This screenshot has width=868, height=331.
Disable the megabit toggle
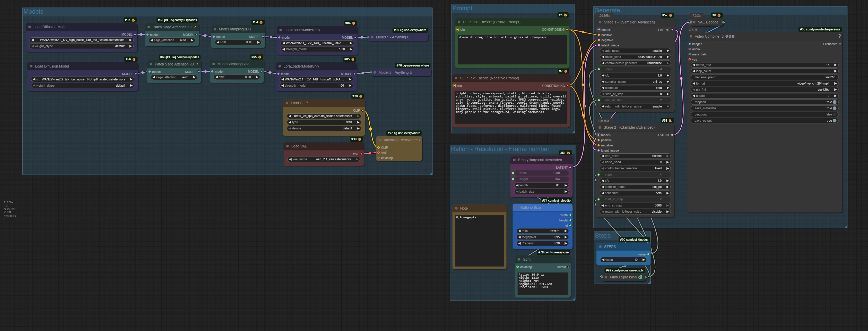pyautogui.click(x=834, y=102)
